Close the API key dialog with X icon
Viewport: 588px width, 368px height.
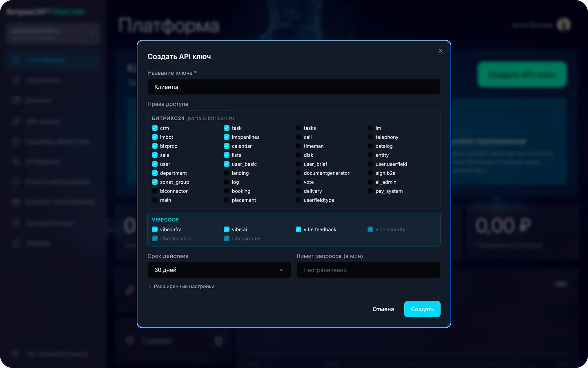click(440, 51)
